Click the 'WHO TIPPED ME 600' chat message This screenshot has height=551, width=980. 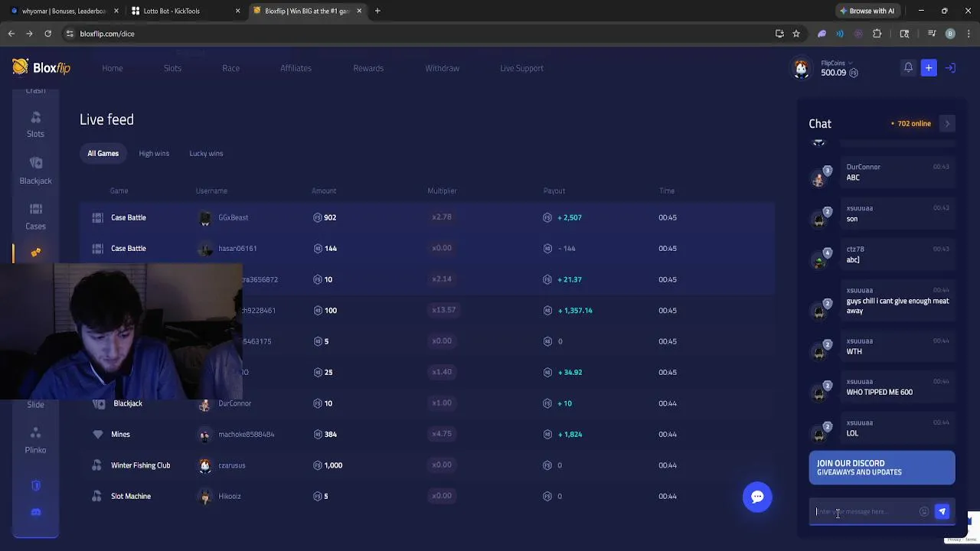point(879,392)
